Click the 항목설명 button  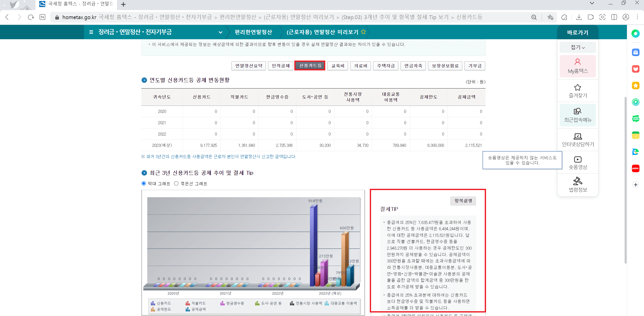point(463,201)
